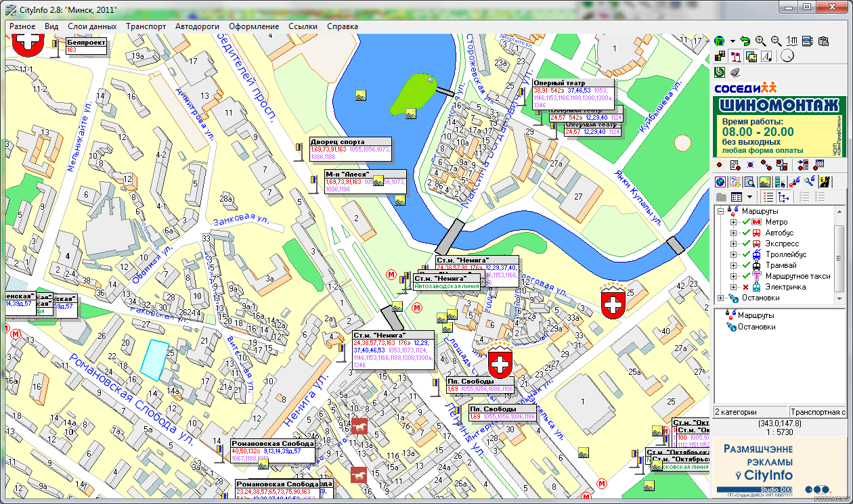Toggle the Трамвай route check mark
Viewport: 853px width, 504px height.
[745, 265]
